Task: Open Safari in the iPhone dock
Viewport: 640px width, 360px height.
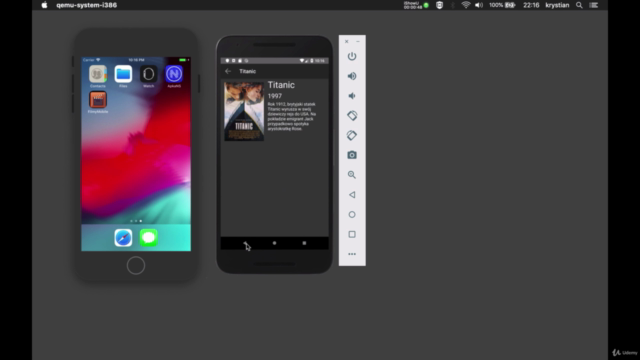Action: pyautogui.click(x=123, y=238)
